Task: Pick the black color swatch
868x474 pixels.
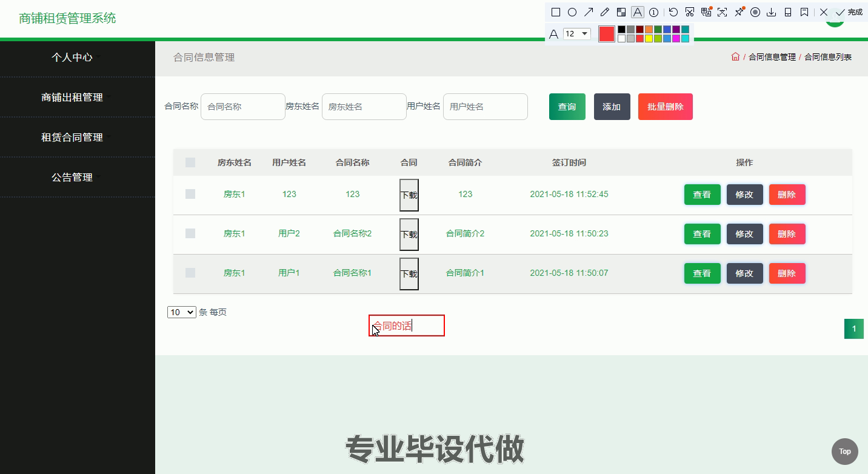Action: pyautogui.click(x=621, y=29)
